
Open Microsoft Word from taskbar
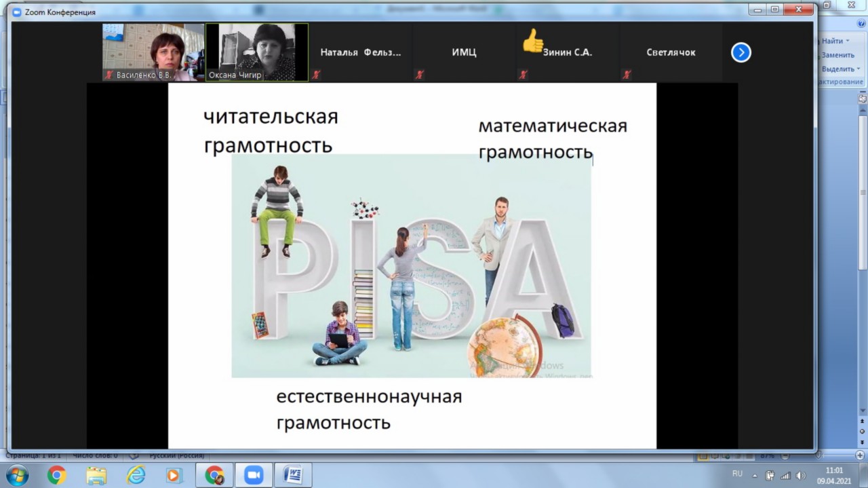point(293,475)
